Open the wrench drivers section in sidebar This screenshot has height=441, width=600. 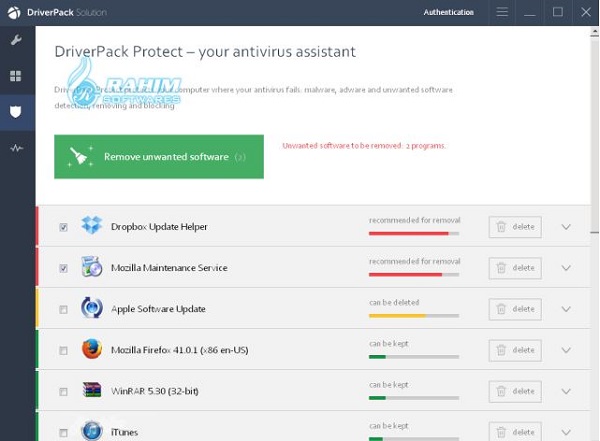point(16,40)
